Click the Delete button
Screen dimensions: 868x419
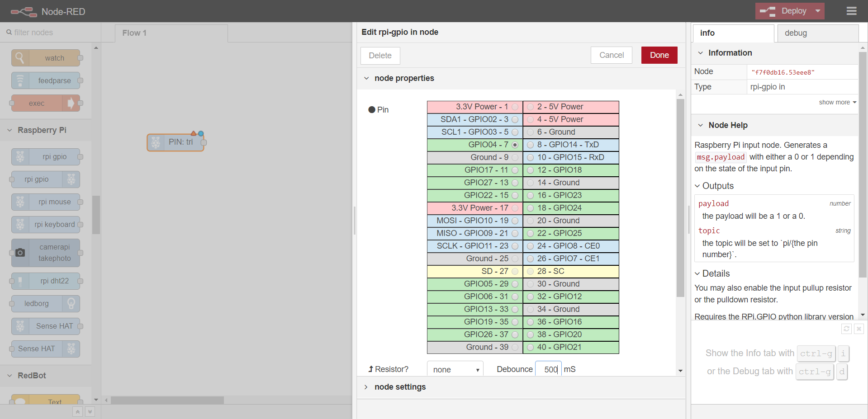(x=380, y=56)
